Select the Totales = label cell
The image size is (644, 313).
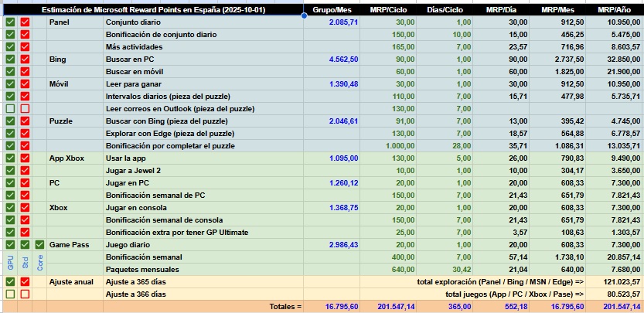click(203, 306)
